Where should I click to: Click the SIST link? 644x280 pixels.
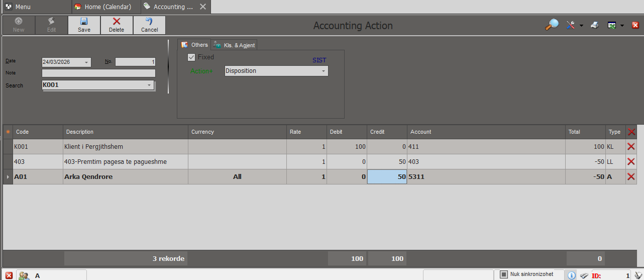(319, 60)
